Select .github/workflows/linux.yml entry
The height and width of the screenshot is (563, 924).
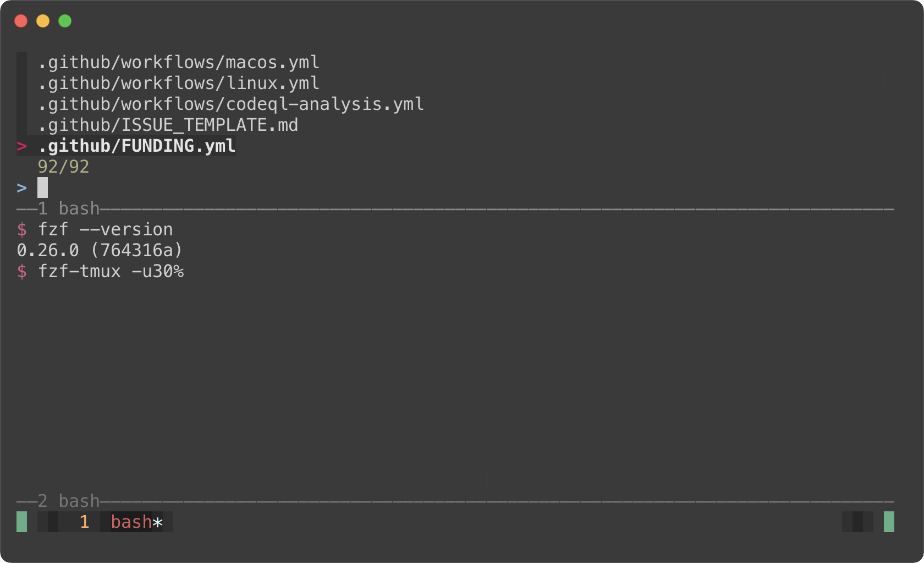[x=178, y=84]
